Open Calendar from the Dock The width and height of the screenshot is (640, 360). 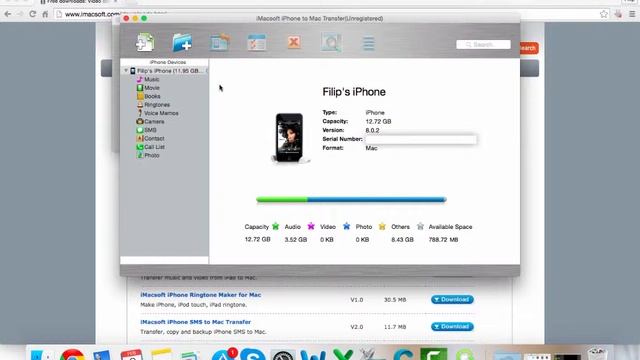131,354
